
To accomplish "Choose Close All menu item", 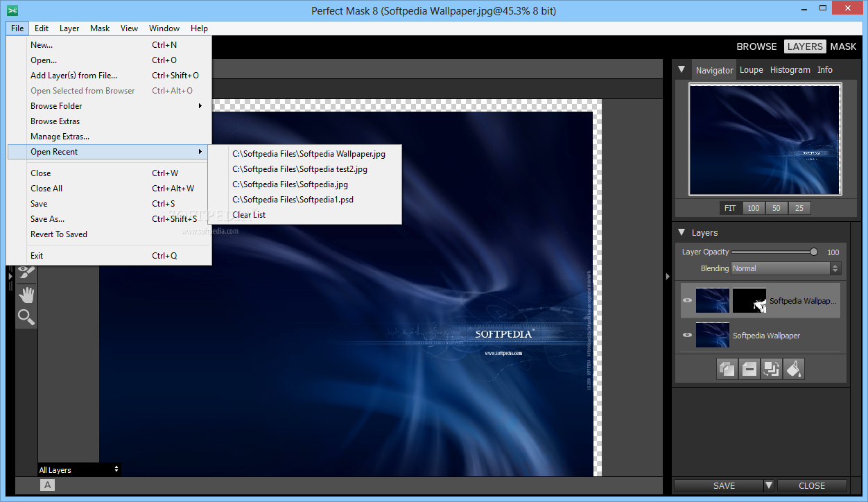I will (108, 189).
